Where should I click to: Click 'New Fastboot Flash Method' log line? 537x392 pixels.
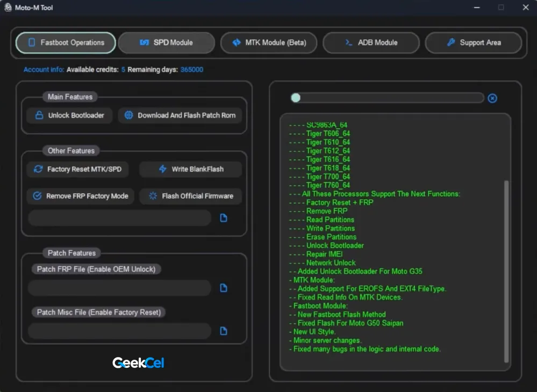(341, 315)
